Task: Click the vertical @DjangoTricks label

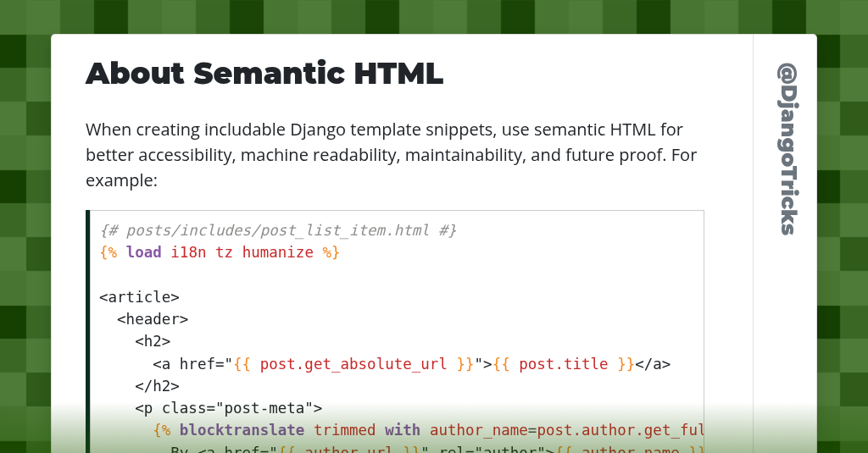Action: (787, 149)
